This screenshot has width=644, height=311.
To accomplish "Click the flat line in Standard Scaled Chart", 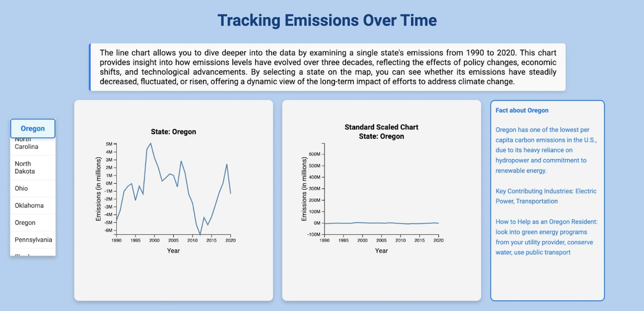I will (381, 223).
